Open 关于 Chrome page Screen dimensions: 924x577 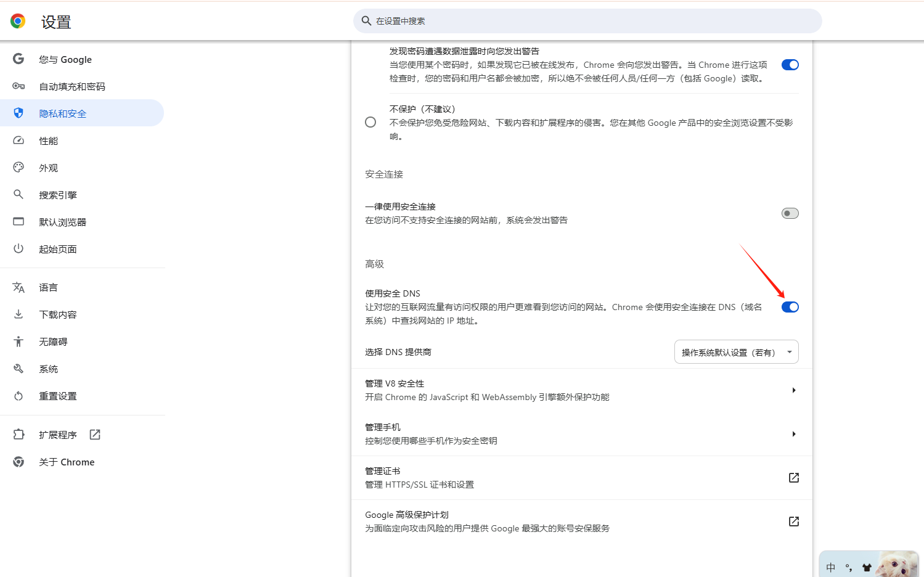coord(82,462)
